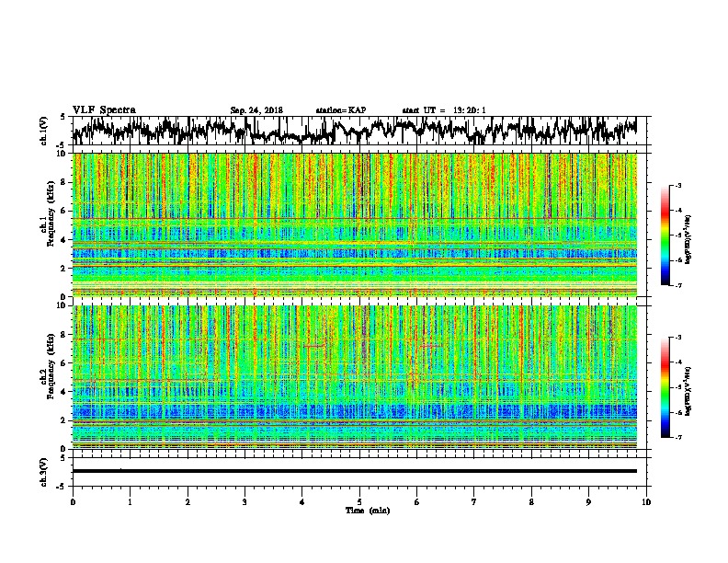Click the "-5" tick on ch.1(V) axis

pyautogui.click(x=62, y=145)
